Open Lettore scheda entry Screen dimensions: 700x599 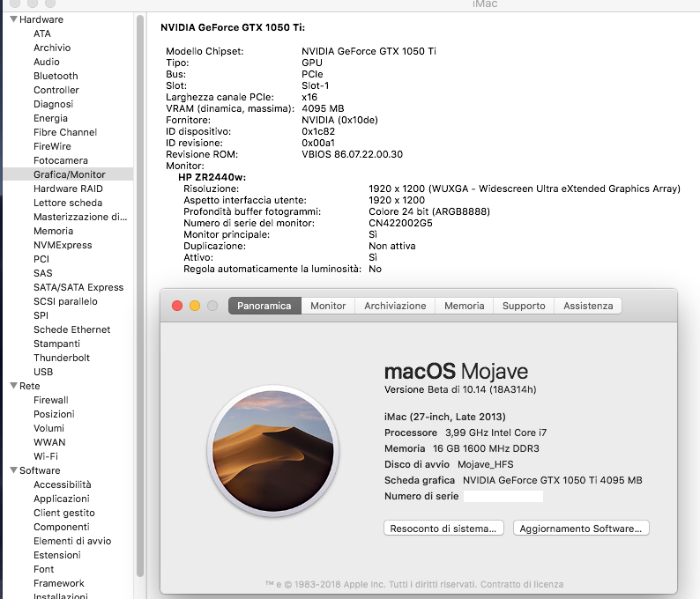click(67, 203)
